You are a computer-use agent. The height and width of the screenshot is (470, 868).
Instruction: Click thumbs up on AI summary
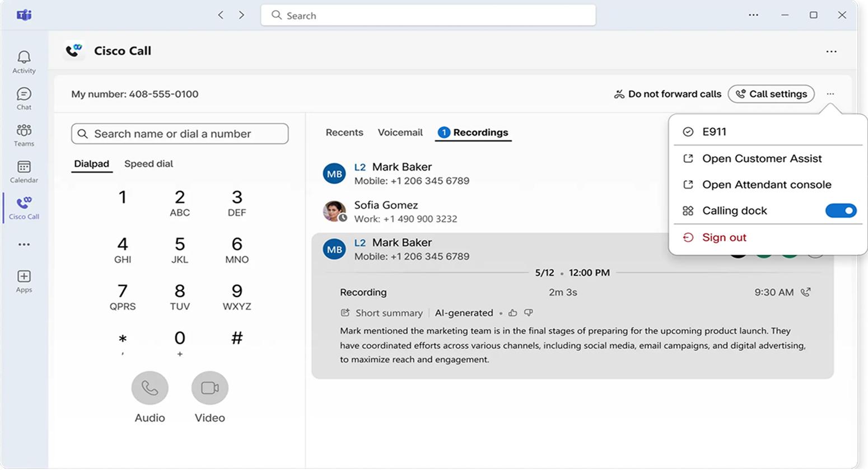pos(512,313)
